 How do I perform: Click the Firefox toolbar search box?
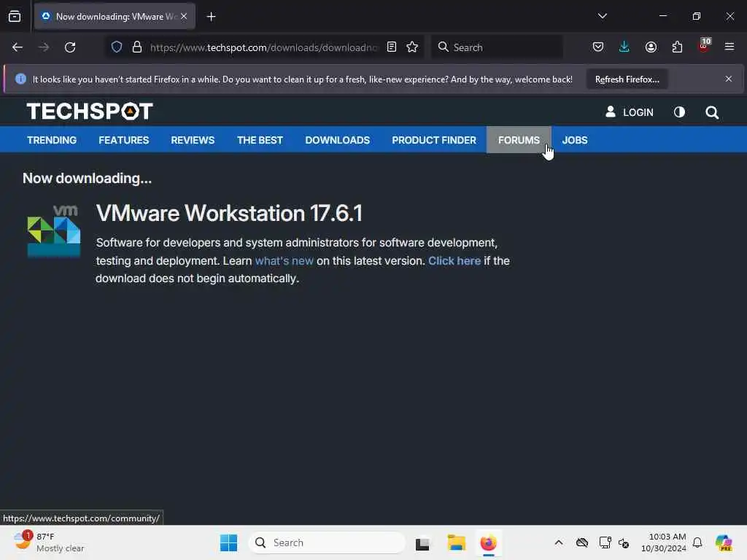[498, 47]
